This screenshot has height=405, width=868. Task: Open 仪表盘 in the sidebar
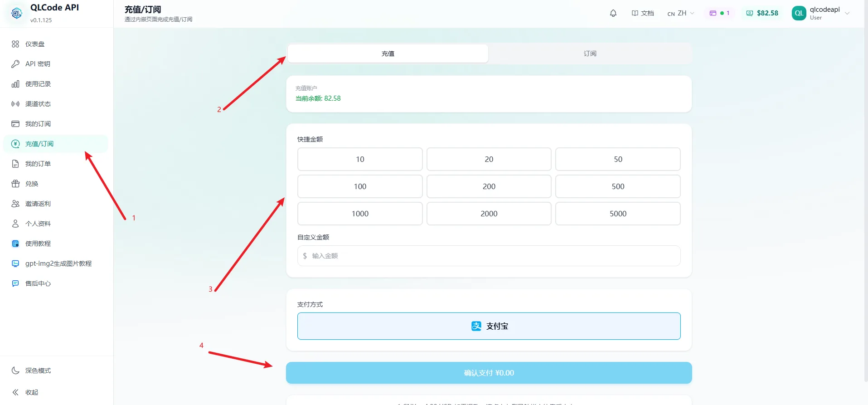55,44
